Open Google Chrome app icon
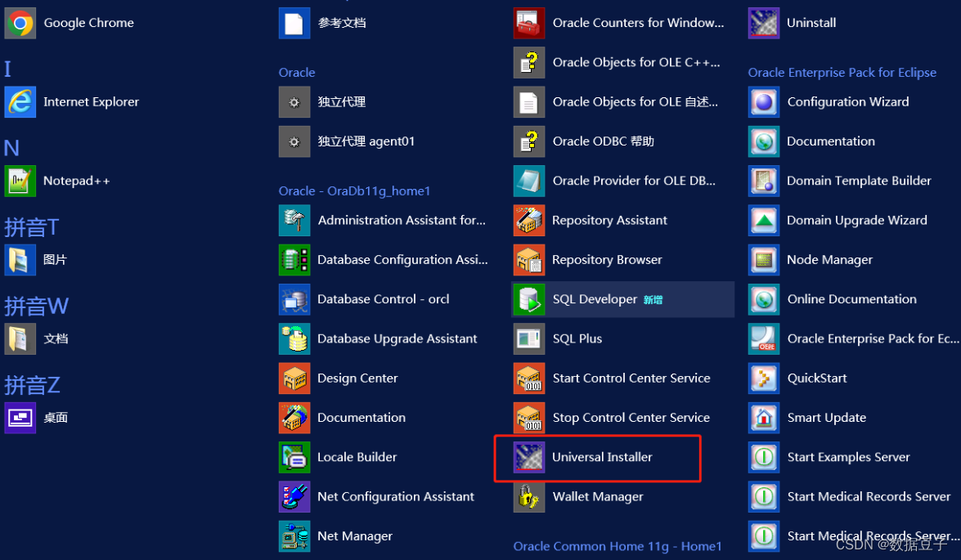 click(20, 23)
